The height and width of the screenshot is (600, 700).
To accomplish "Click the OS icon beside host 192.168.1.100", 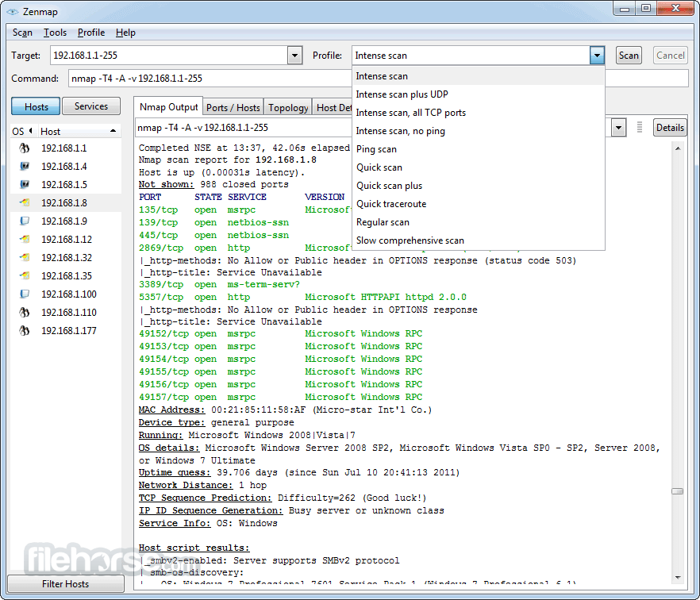I will pos(25,294).
